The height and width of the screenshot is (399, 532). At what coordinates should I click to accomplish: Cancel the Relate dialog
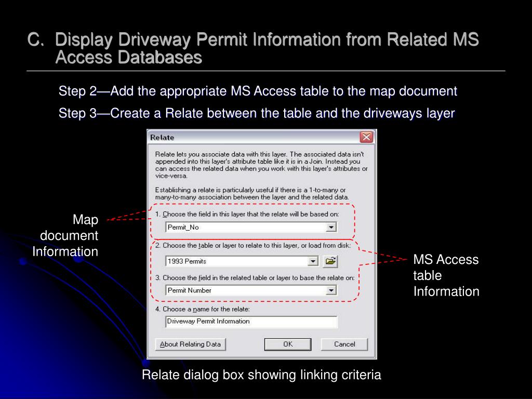coord(344,344)
